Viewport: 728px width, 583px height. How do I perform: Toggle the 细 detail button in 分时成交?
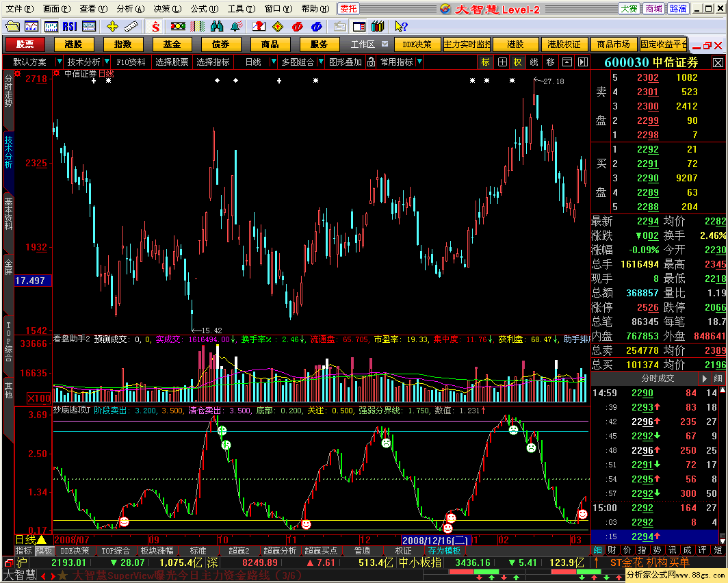tap(718, 378)
